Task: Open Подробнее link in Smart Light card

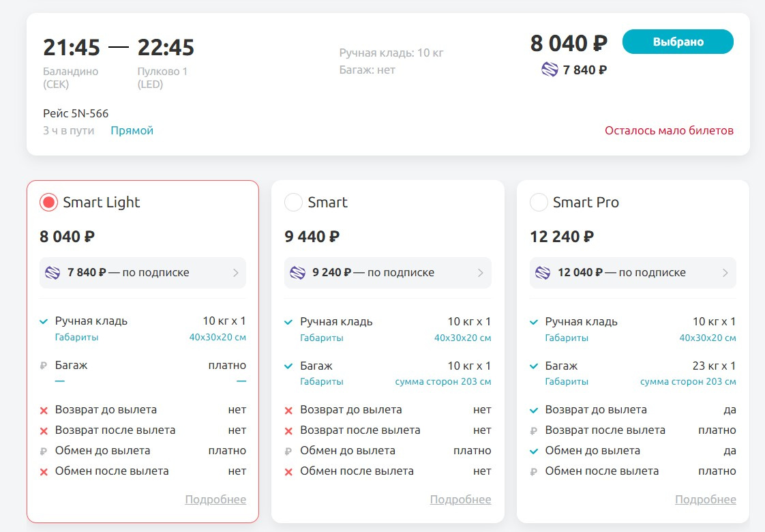Action: tap(215, 499)
